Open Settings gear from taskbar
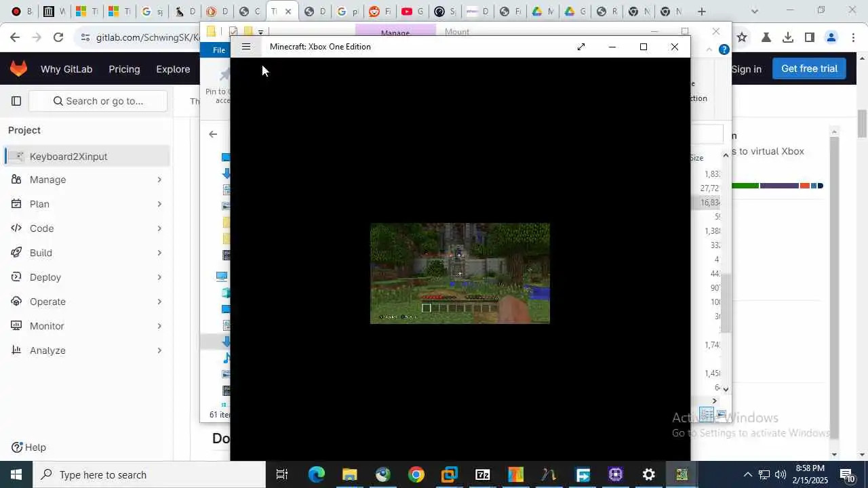Image resolution: width=868 pixels, height=488 pixels. [649, 474]
